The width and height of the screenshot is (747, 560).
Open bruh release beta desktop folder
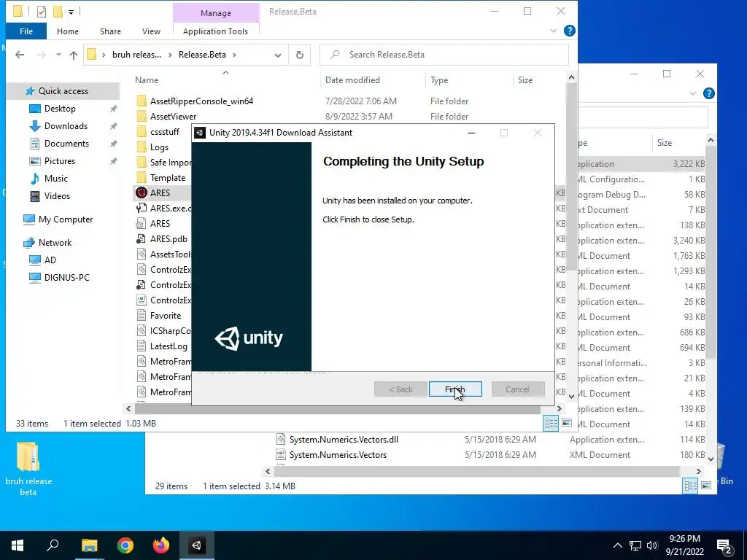pyautogui.click(x=28, y=469)
